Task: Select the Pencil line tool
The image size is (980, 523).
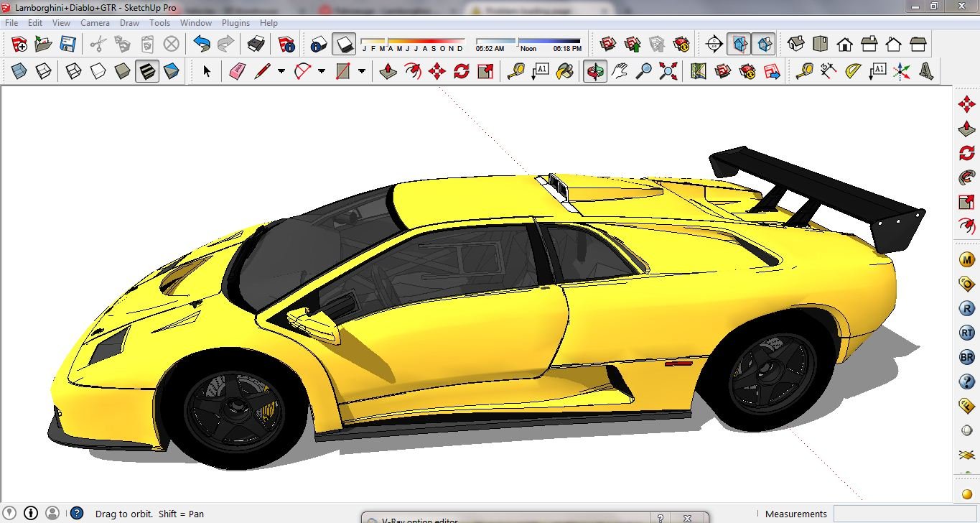Action: (262, 71)
